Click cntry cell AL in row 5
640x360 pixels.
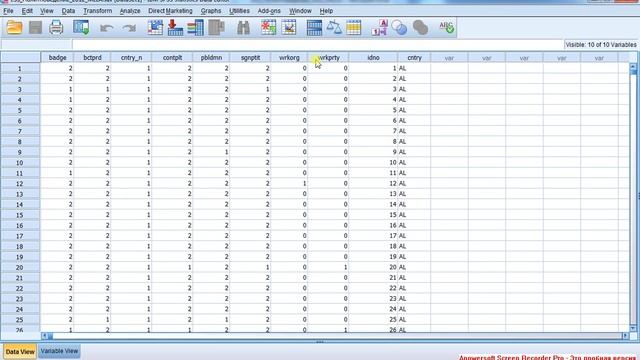(414, 110)
